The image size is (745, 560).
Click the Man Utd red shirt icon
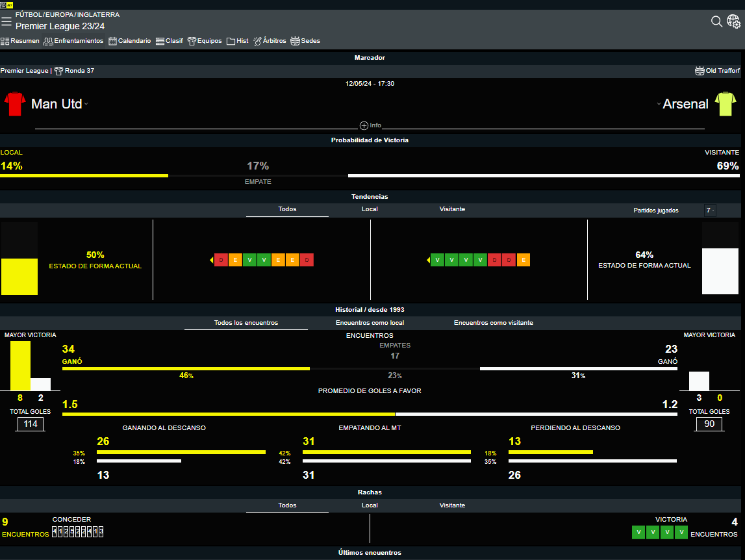tap(15, 104)
